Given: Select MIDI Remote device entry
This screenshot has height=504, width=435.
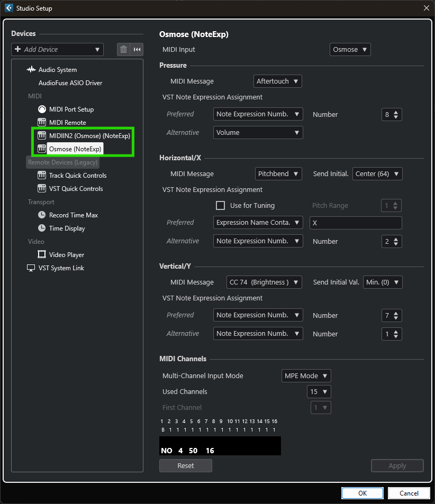Looking at the screenshot, I should coord(67,123).
